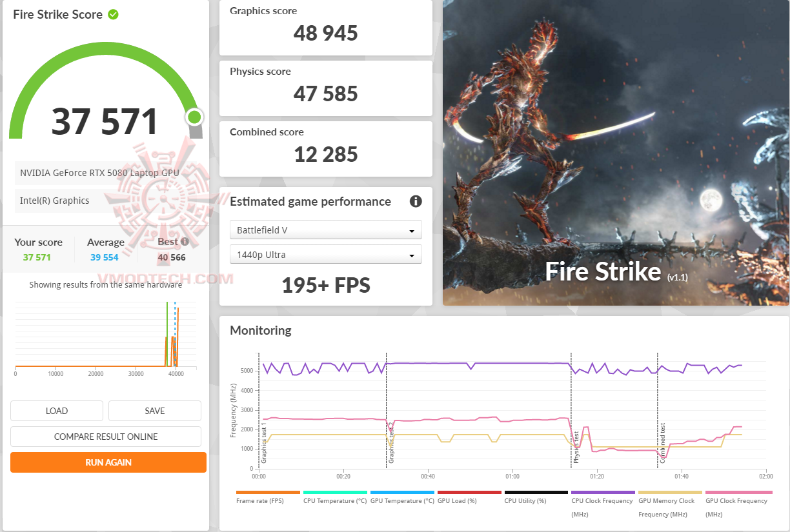Toggle the CPU Utility (%) legend swatch

(536, 492)
